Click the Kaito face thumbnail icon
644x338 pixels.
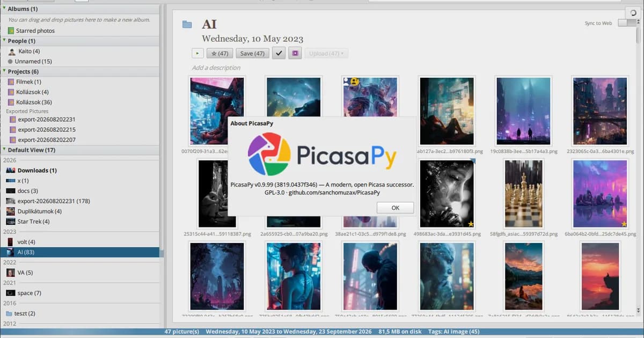tap(12, 51)
